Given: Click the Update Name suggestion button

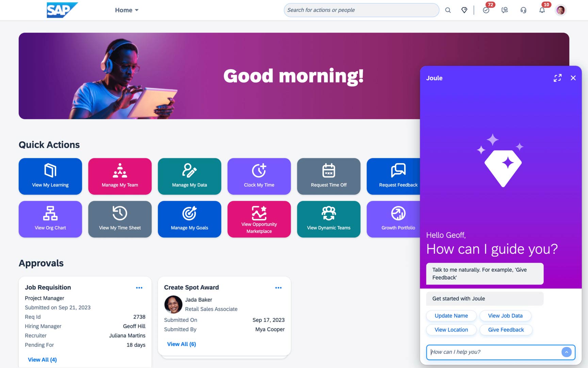Looking at the screenshot, I should click(451, 316).
